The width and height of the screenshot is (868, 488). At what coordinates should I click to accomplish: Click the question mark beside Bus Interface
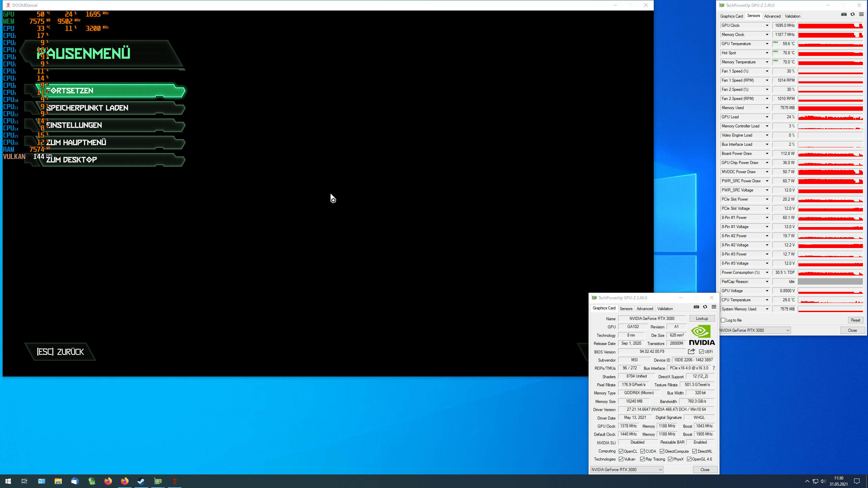(x=714, y=368)
